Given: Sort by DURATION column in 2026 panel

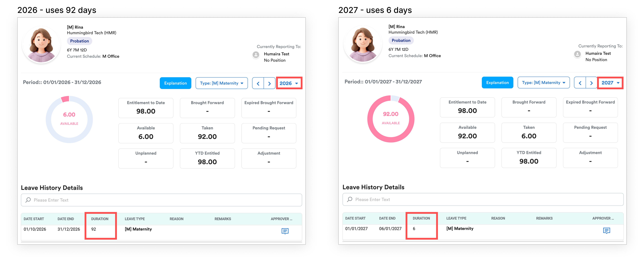Looking at the screenshot, I should pos(100,219).
